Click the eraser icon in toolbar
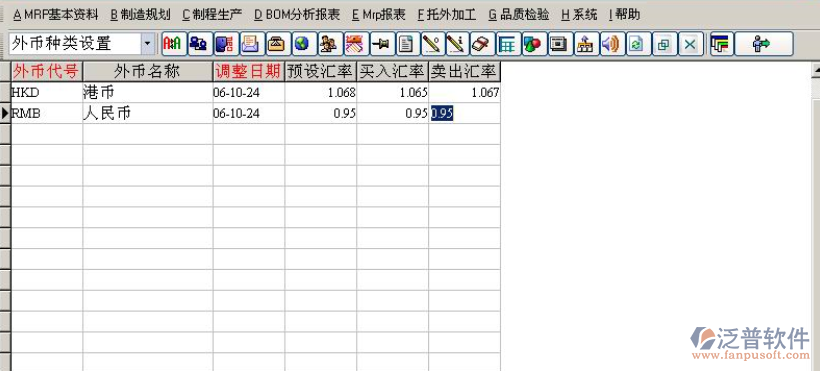 (482, 44)
